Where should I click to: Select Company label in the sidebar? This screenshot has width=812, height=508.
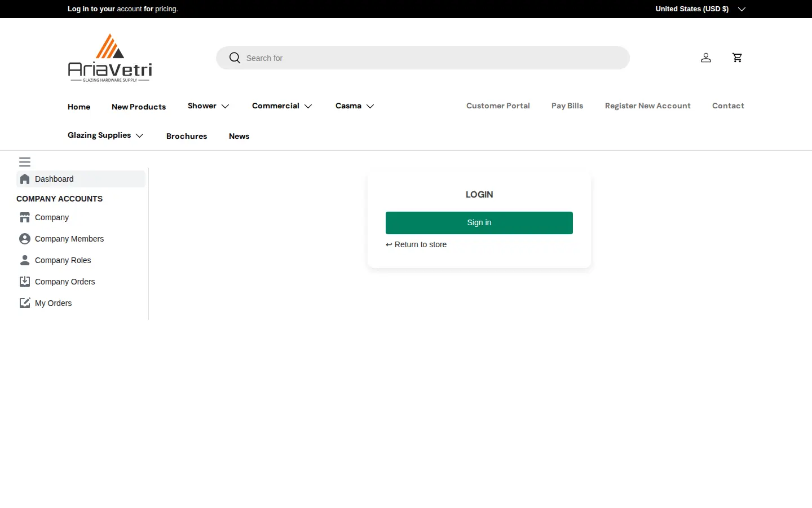52,217
